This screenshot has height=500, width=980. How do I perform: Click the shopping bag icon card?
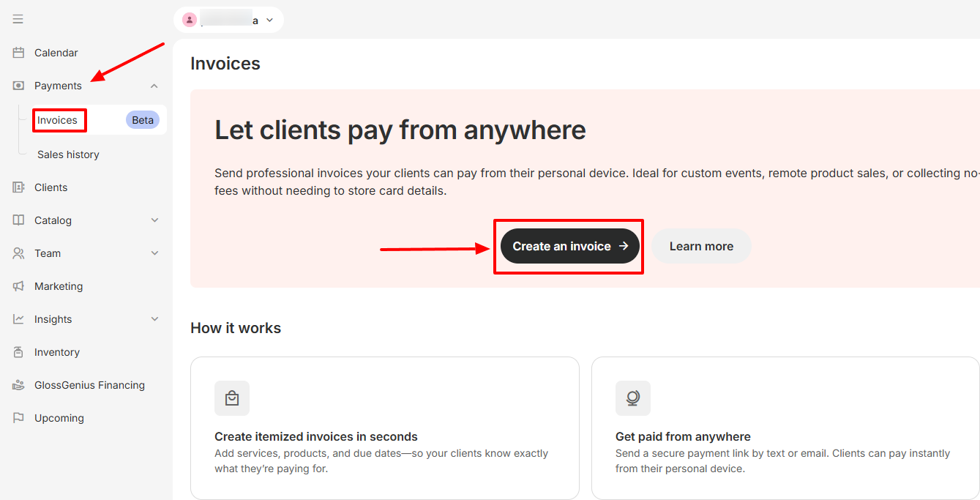[x=232, y=398]
